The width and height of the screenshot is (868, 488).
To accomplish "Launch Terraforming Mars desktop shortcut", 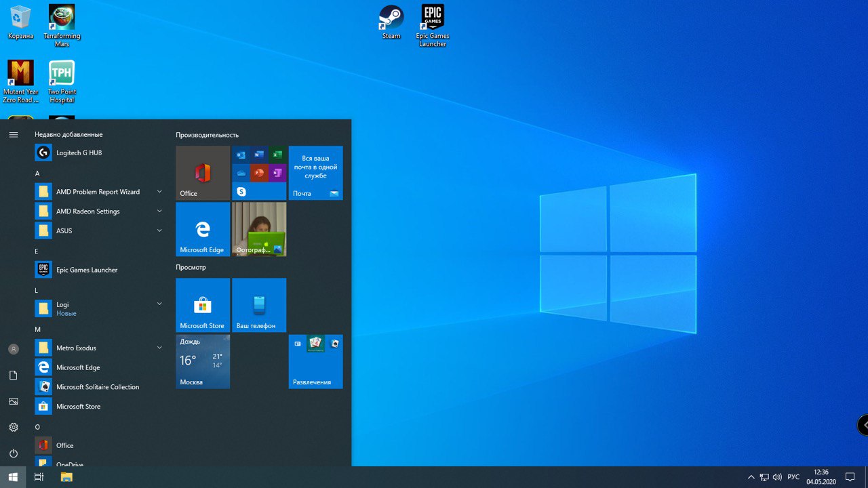I will [62, 25].
